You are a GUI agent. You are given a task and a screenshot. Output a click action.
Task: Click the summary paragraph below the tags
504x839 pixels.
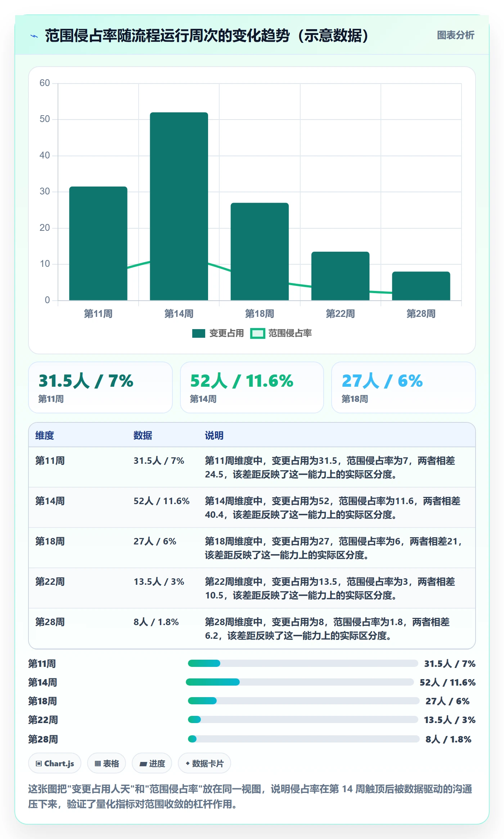[x=250, y=796]
